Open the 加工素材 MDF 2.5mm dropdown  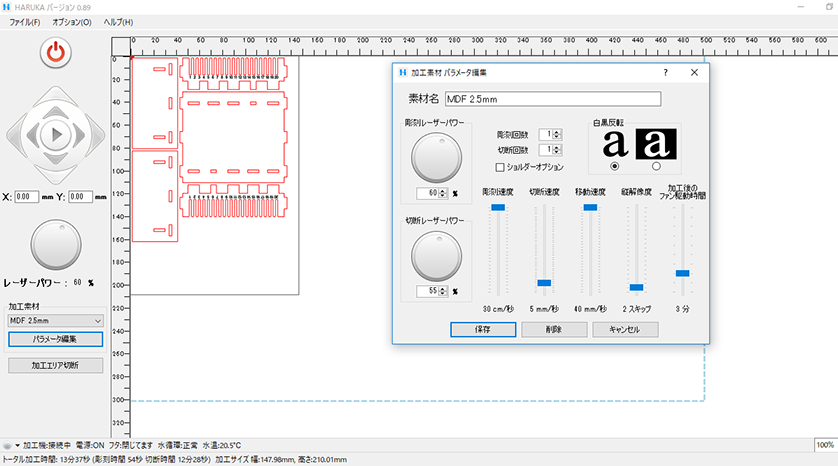pyautogui.click(x=55, y=320)
